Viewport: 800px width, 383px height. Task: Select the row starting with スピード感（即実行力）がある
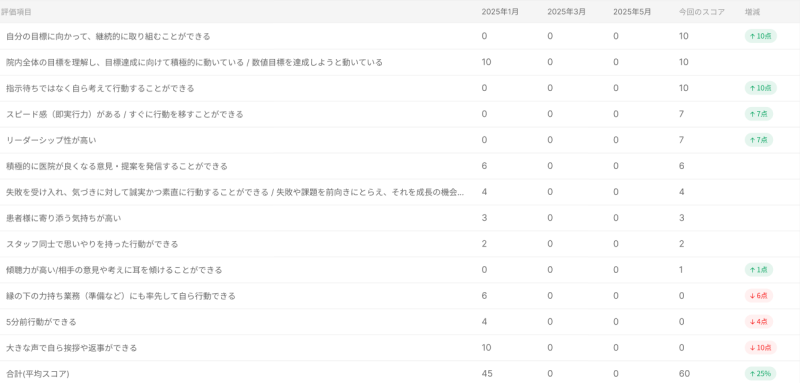400,114
